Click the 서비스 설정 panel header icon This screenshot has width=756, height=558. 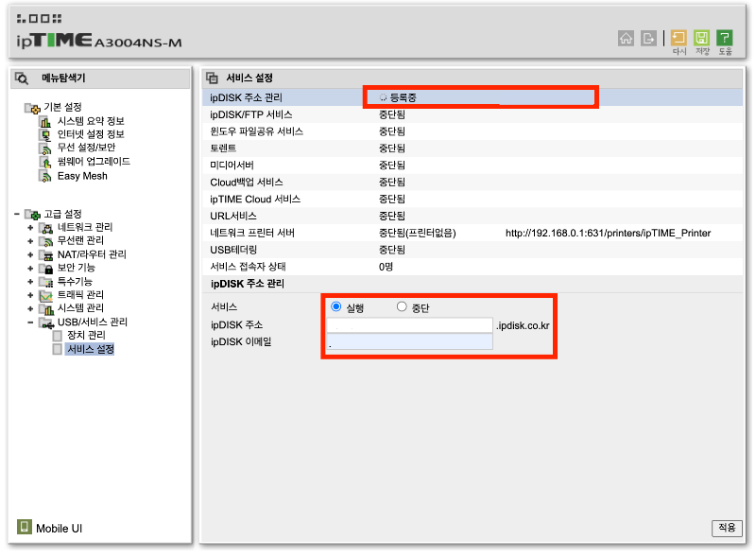coord(212,78)
